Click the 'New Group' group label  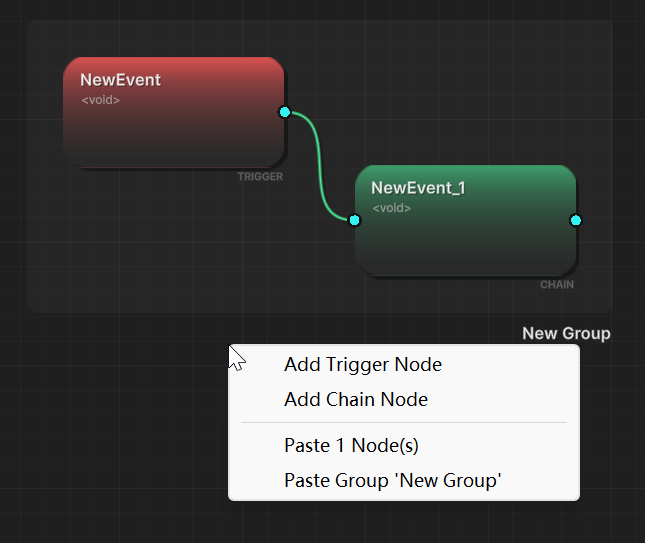(x=566, y=334)
